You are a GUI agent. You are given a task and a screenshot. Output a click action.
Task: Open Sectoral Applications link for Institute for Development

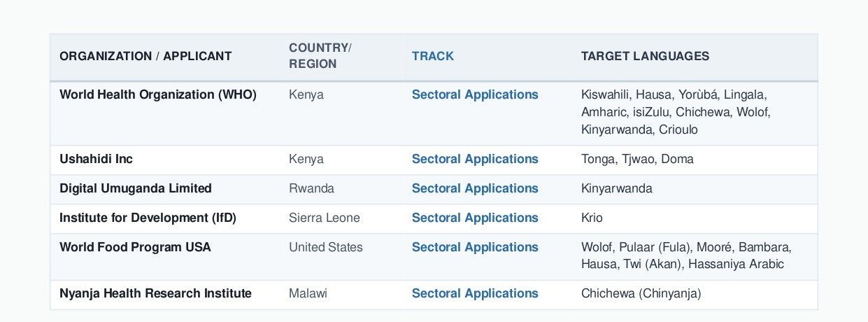[x=475, y=218]
